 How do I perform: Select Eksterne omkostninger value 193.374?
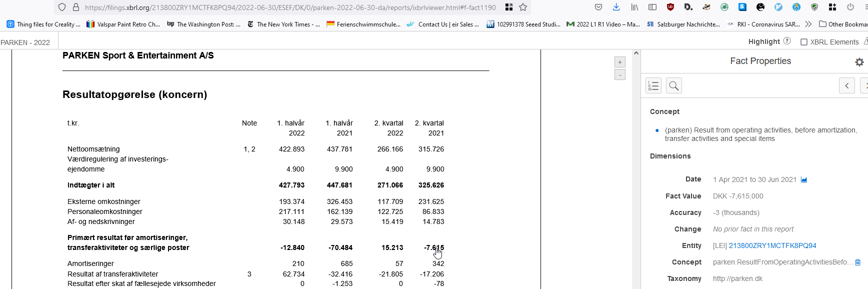[x=291, y=201]
